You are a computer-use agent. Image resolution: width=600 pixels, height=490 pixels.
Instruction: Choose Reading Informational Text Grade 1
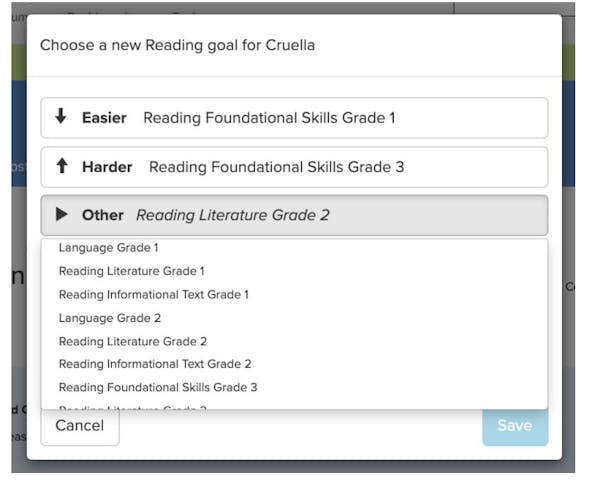(153, 294)
